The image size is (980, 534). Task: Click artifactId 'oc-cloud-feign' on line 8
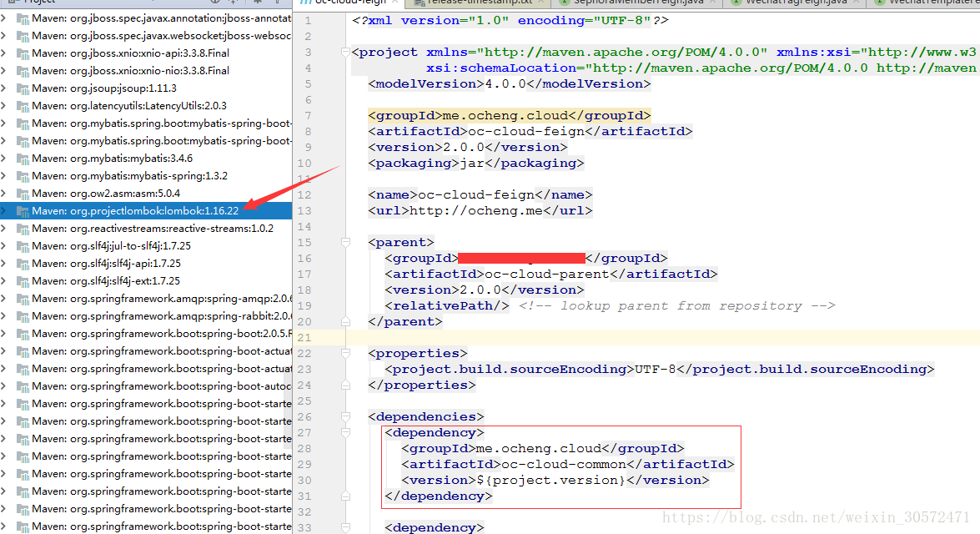point(526,131)
